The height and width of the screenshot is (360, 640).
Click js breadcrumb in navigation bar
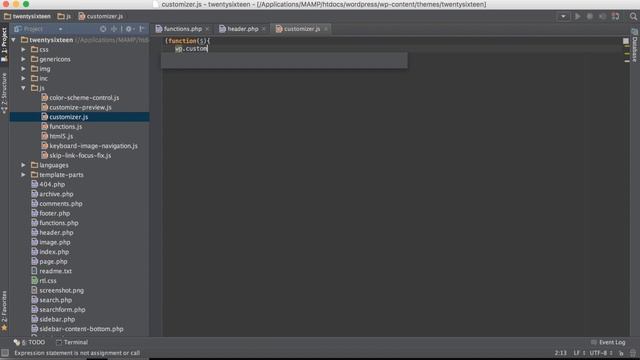tap(64, 16)
